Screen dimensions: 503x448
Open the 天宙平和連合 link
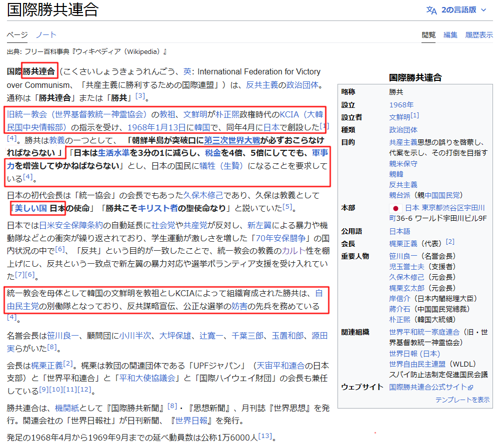tap(280, 366)
